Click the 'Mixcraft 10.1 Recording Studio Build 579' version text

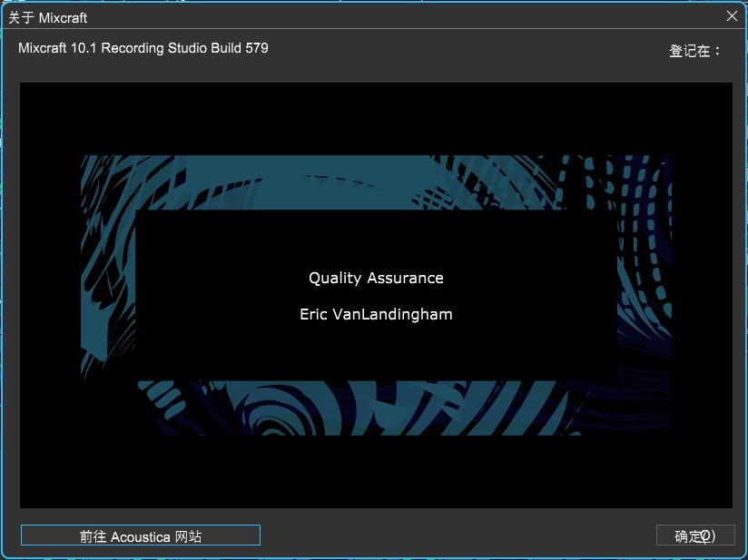143,48
